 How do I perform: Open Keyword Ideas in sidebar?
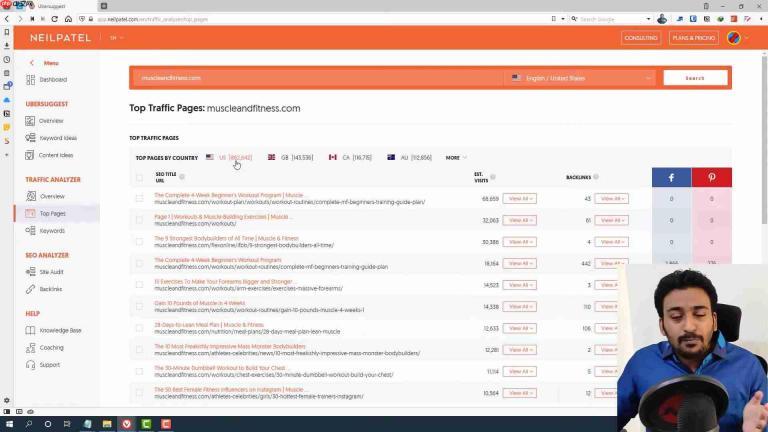51,138
